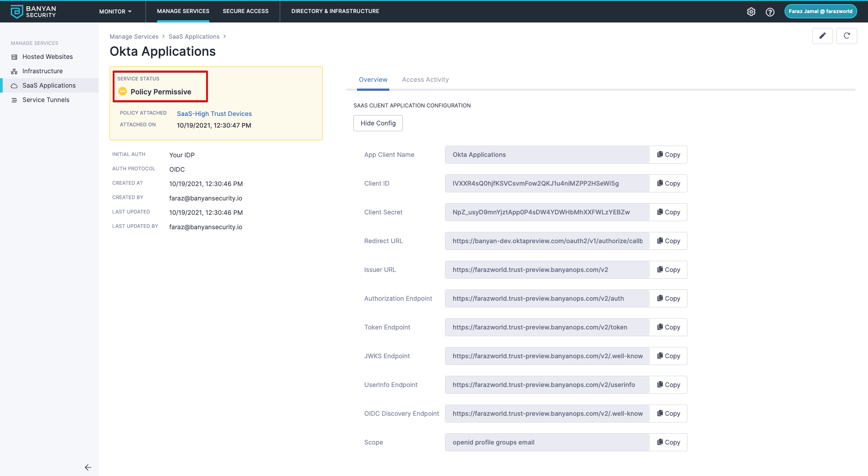Select Service Tunnels in sidebar
Screen dimensions: 868x476
coord(46,100)
